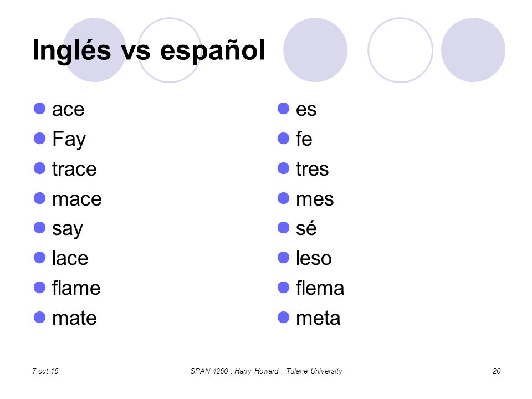Click the bullet next to 'flema'

[283, 288]
